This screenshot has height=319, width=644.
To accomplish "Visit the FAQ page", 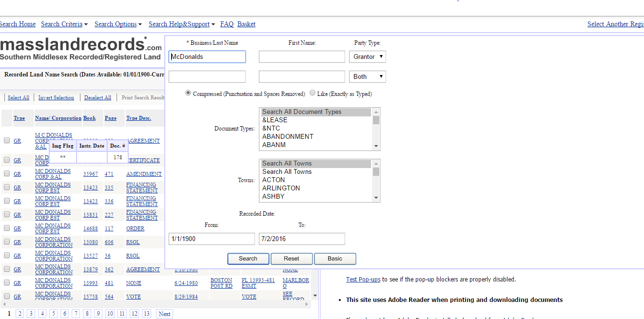I will [227, 24].
